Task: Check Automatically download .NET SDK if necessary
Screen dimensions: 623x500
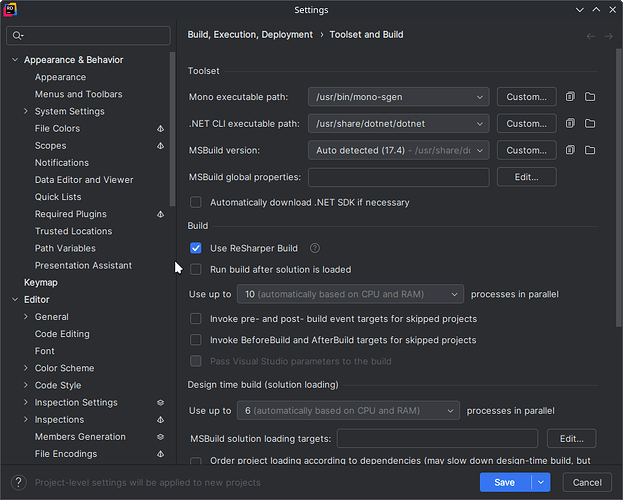Action: coord(196,203)
